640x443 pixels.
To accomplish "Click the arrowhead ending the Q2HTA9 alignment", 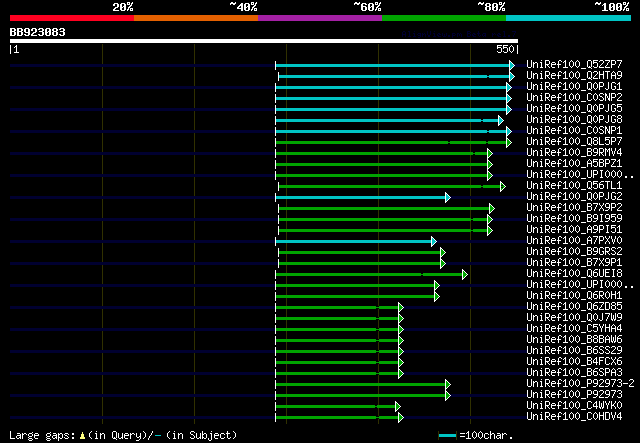I will pos(512,76).
